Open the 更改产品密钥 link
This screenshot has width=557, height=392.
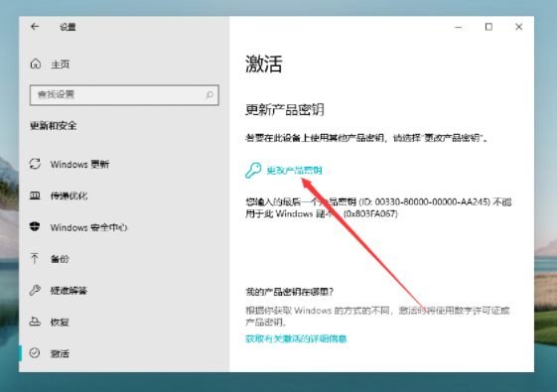pos(294,171)
